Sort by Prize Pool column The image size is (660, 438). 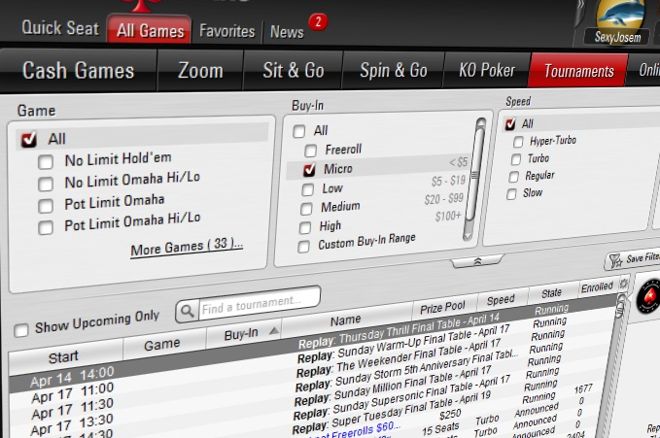pos(443,308)
